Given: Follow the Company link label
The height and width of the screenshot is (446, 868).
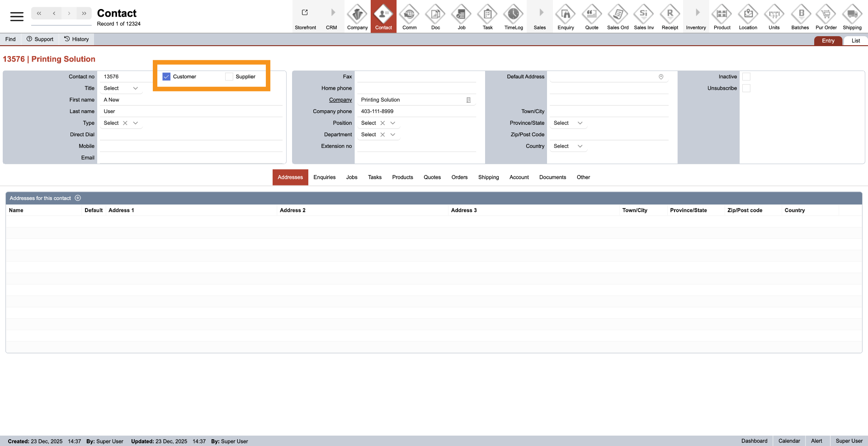Looking at the screenshot, I should tap(340, 100).
